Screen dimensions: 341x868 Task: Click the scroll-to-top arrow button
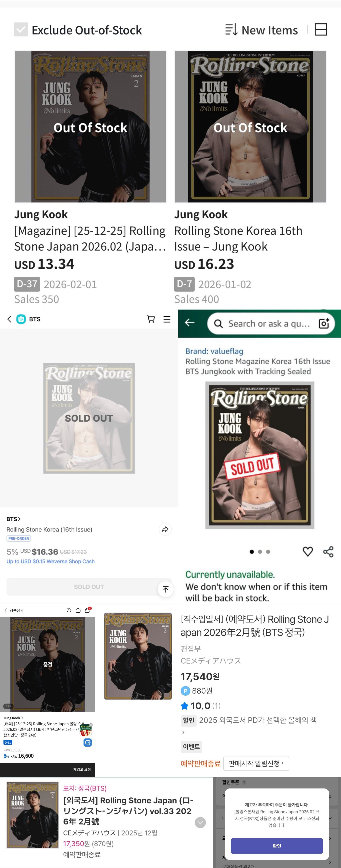click(165, 589)
